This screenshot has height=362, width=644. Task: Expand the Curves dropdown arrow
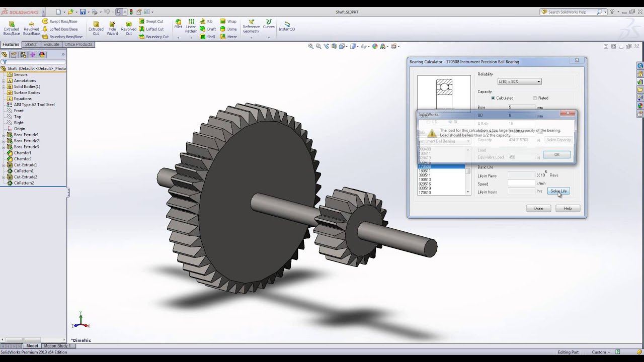[x=269, y=37]
